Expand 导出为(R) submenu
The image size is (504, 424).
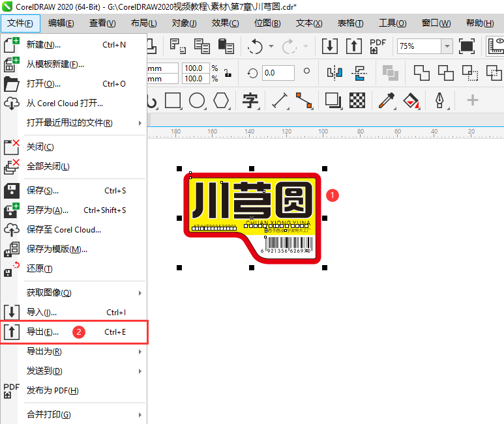[74, 352]
